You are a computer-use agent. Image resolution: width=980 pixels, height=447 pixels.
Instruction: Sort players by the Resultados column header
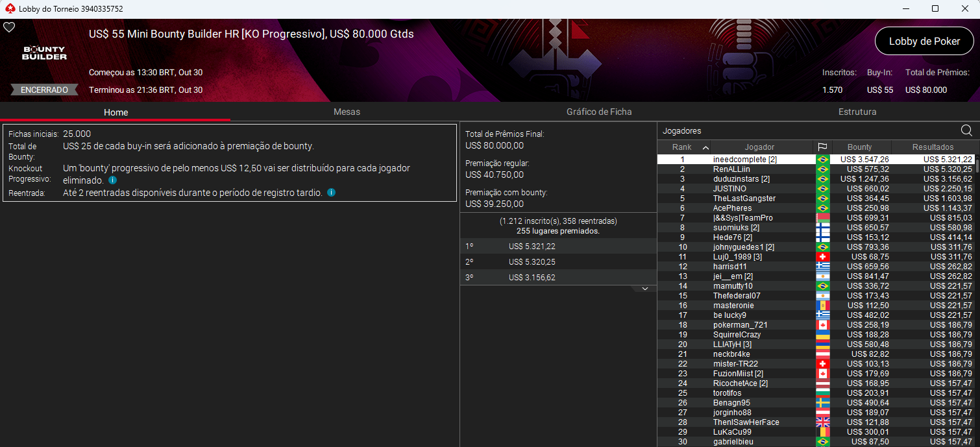point(933,147)
